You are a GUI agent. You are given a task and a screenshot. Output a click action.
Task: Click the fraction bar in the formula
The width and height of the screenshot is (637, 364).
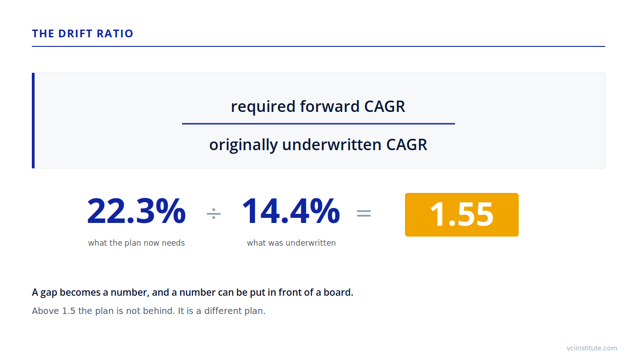(x=318, y=123)
